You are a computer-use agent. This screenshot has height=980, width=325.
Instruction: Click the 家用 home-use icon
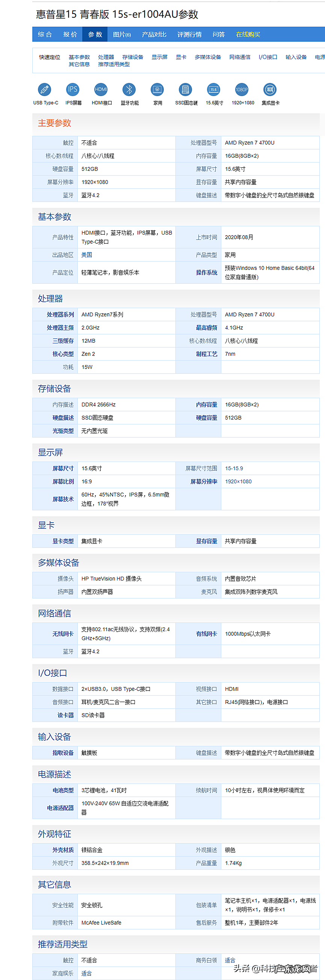157,89
